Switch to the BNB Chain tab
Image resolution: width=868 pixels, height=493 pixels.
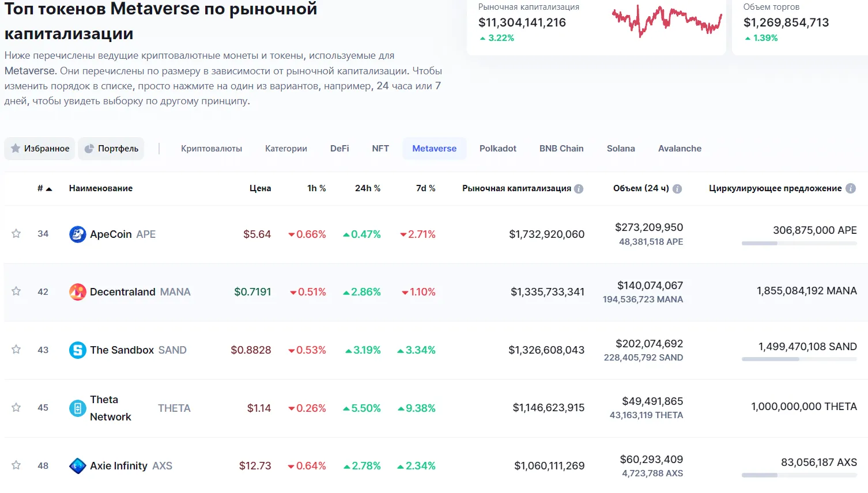(x=561, y=149)
